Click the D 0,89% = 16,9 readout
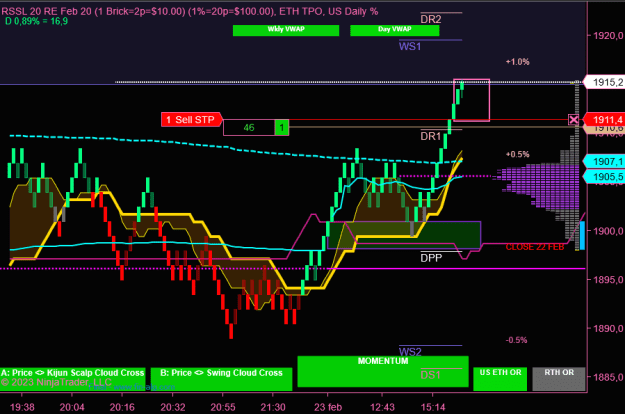 [36, 21]
